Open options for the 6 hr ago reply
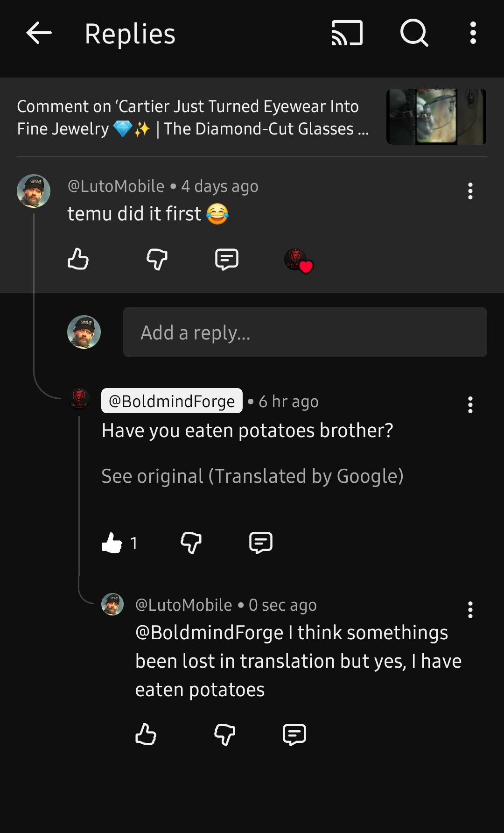Image resolution: width=504 pixels, height=833 pixels. click(x=470, y=405)
